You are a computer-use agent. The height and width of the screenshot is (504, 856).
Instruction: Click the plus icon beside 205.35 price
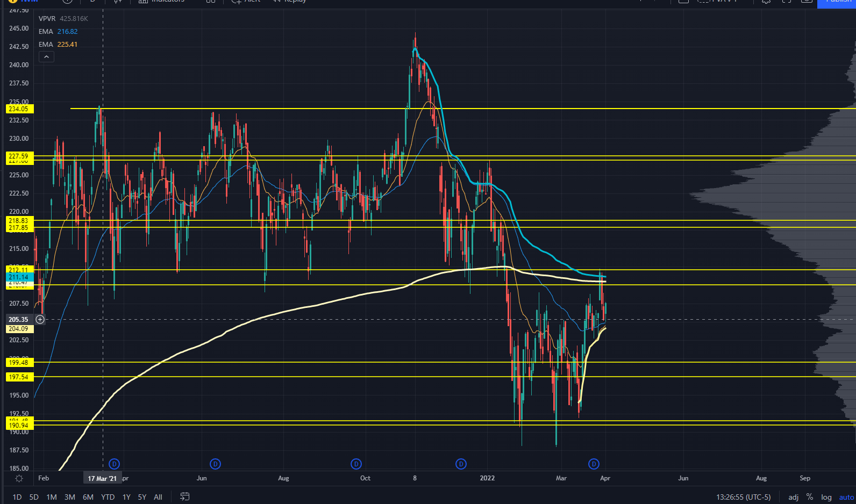(x=40, y=319)
